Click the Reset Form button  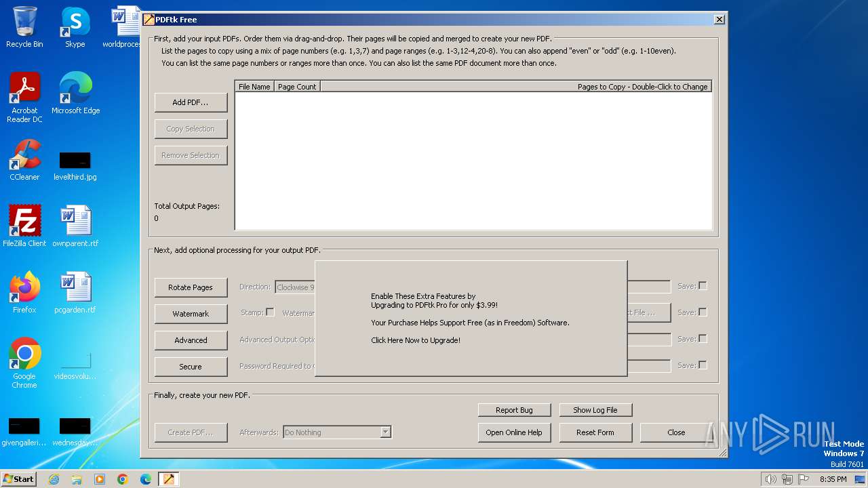(x=595, y=432)
